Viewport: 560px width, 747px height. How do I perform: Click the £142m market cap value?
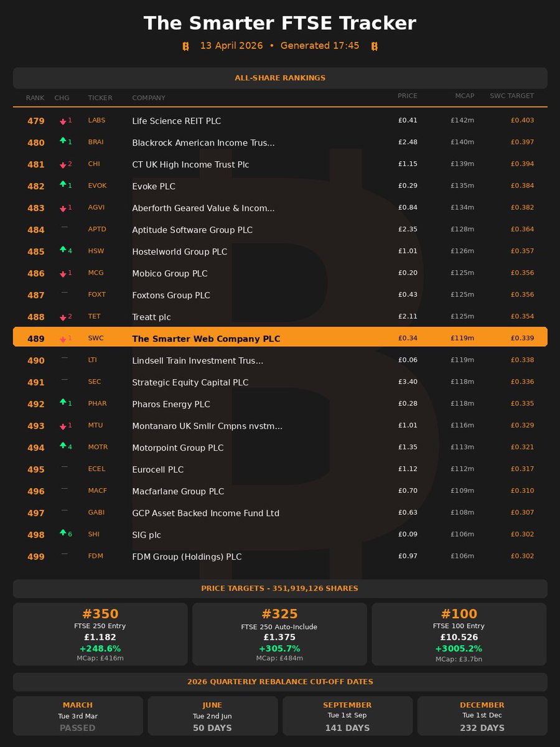pyautogui.click(x=462, y=120)
